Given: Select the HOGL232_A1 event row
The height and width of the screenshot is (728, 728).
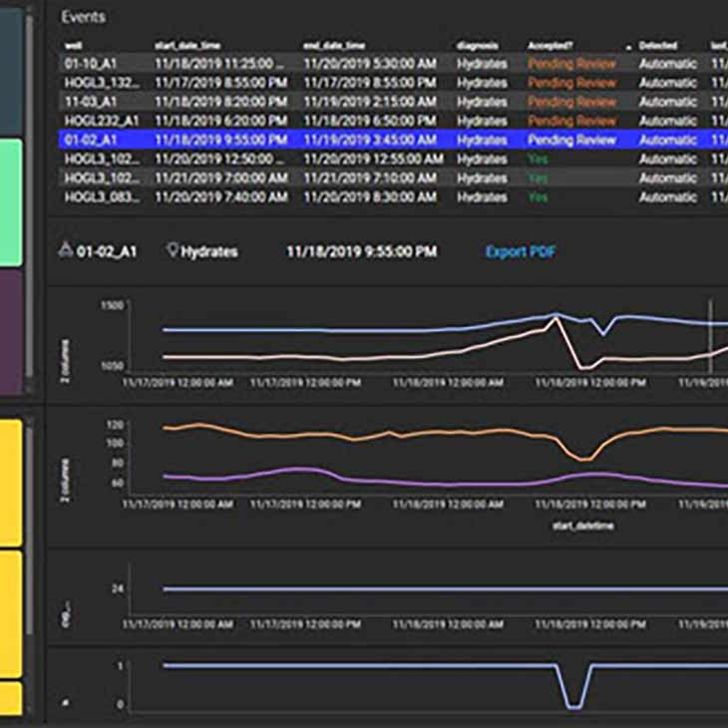Looking at the screenshot, I should pyautogui.click(x=102, y=121).
